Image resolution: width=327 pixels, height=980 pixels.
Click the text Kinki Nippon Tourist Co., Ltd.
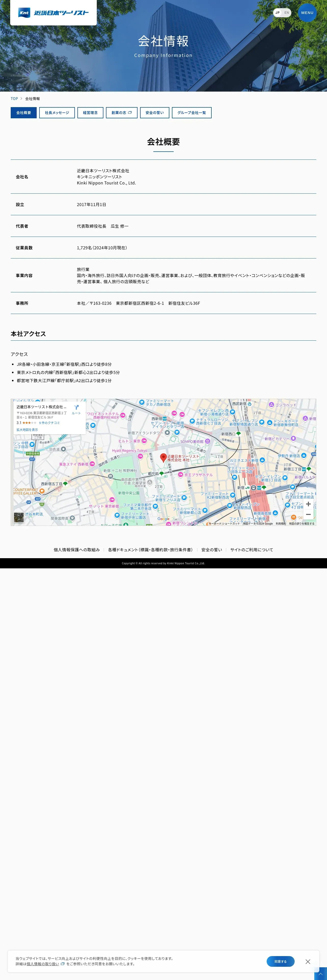point(106,183)
